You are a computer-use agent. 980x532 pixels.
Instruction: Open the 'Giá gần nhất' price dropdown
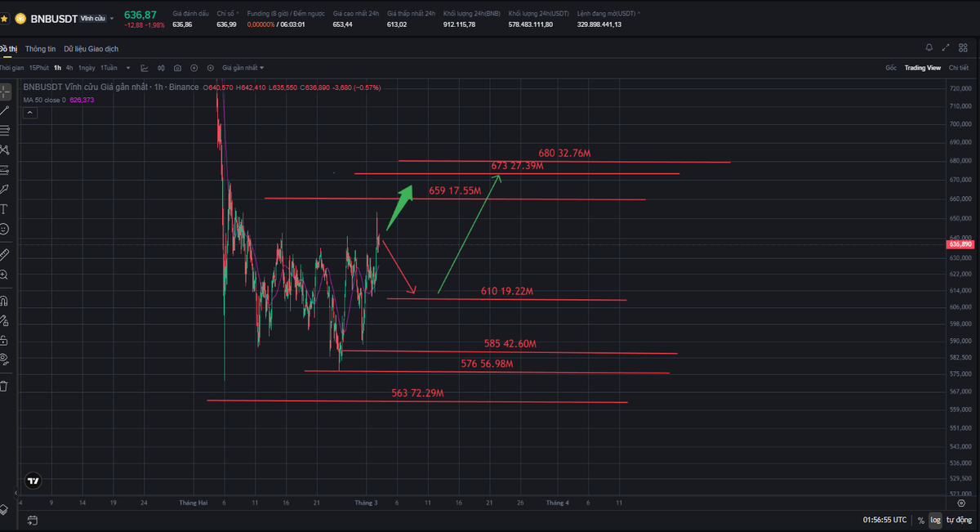pyautogui.click(x=243, y=68)
